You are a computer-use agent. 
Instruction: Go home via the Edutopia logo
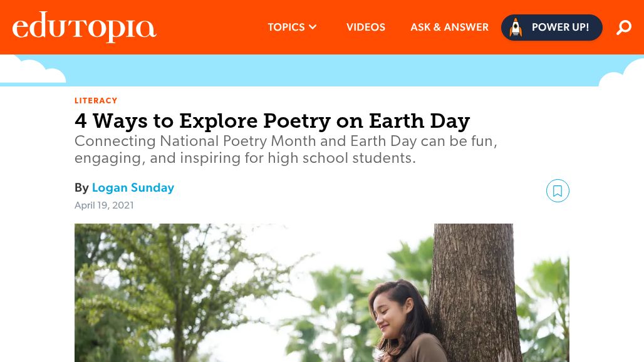pos(84,28)
